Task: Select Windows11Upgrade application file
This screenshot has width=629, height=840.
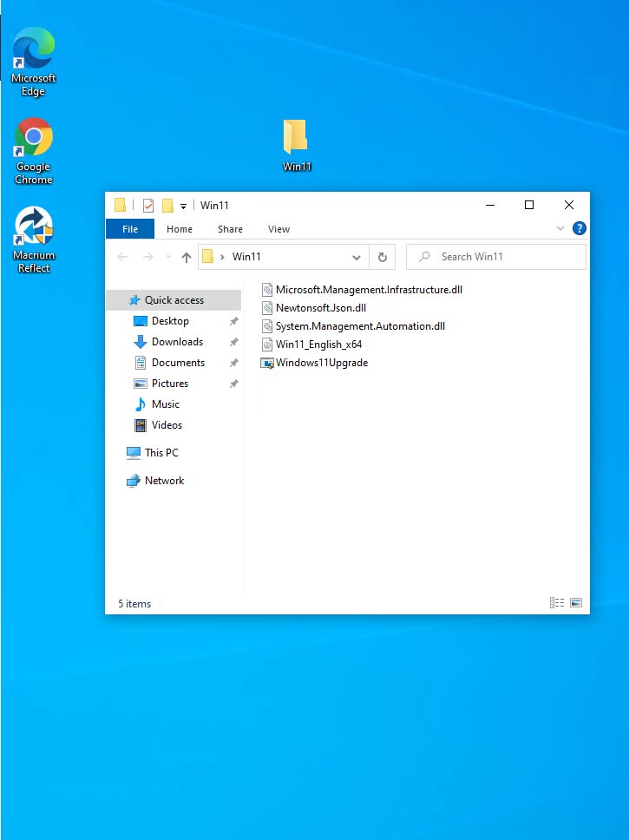Action: click(x=314, y=363)
